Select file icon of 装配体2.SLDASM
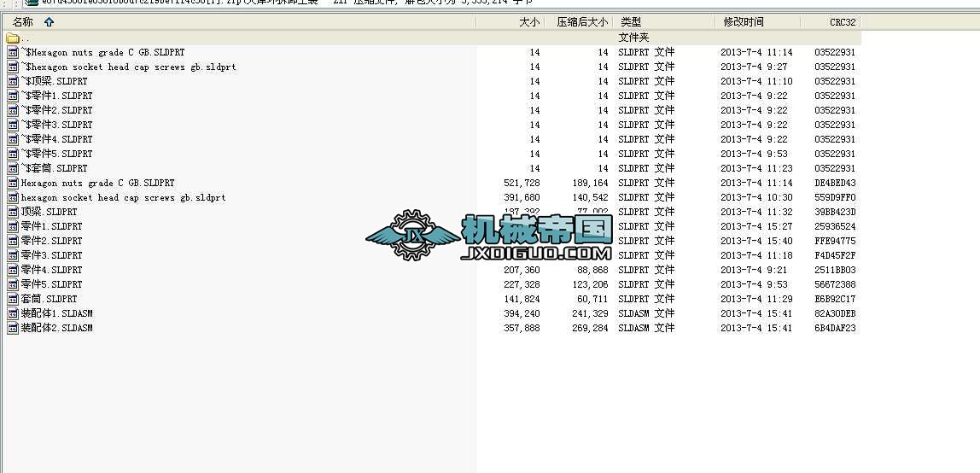The width and height of the screenshot is (980, 473). [13, 328]
